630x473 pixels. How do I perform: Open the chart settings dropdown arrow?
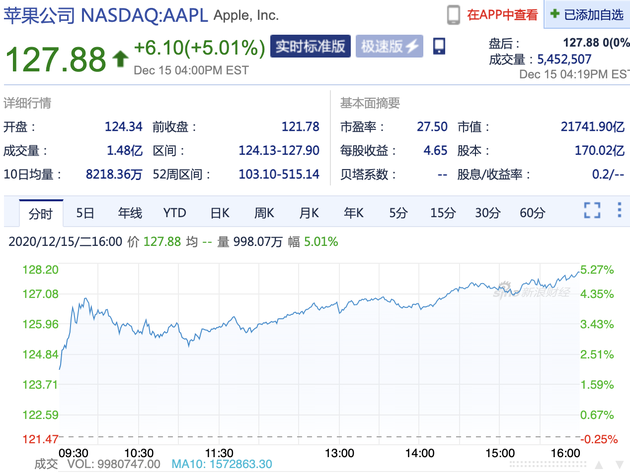coord(620,211)
